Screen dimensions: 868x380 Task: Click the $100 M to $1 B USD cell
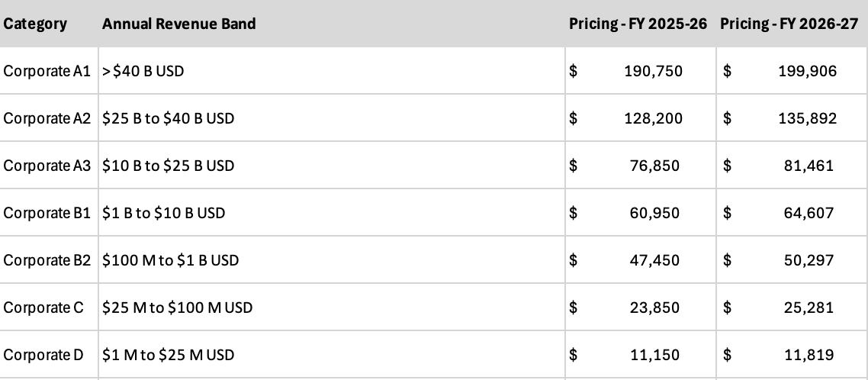click(171, 260)
